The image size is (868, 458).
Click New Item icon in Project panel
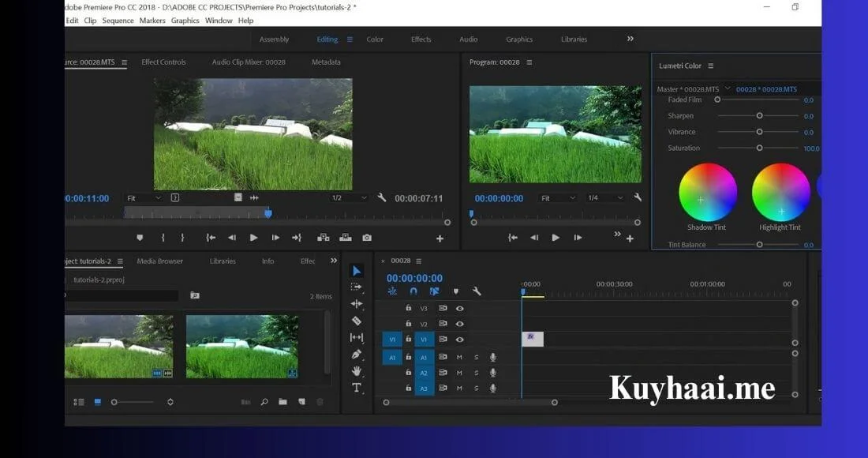pos(301,402)
